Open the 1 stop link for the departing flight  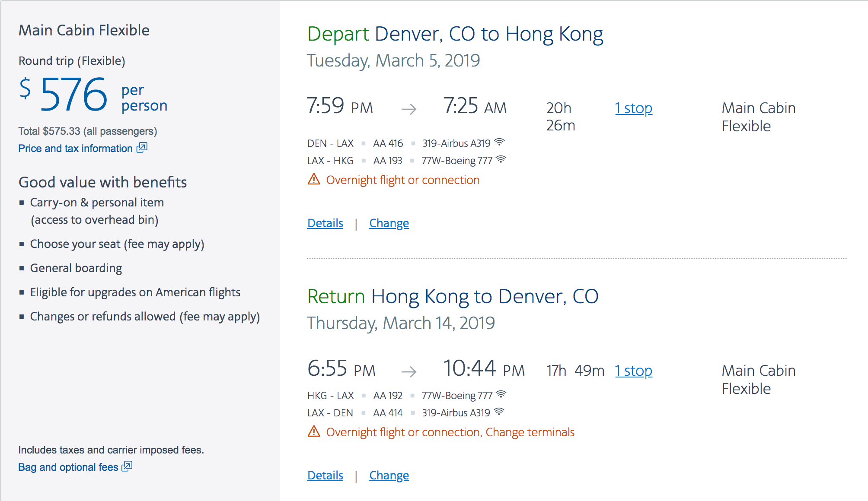633,108
